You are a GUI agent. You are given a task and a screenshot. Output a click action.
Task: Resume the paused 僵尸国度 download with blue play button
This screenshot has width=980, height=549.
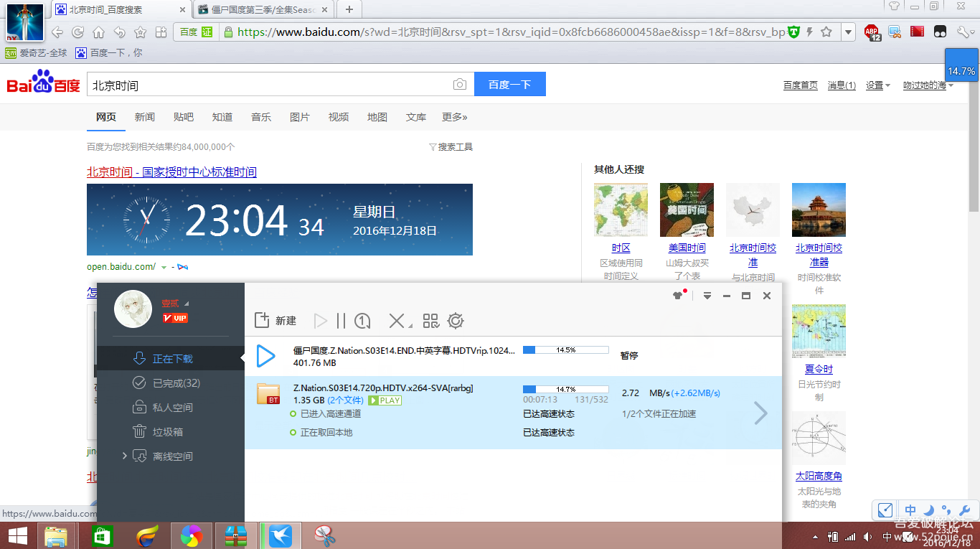coord(266,356)
